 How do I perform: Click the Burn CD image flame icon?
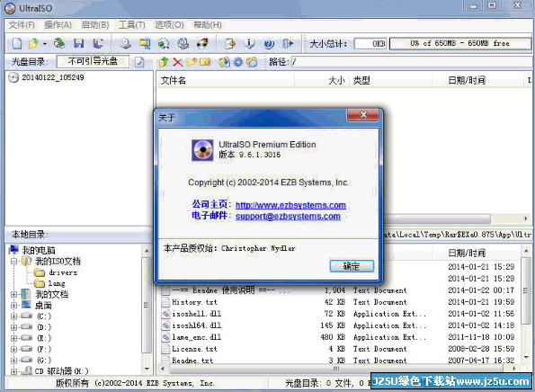pos(202,44)
